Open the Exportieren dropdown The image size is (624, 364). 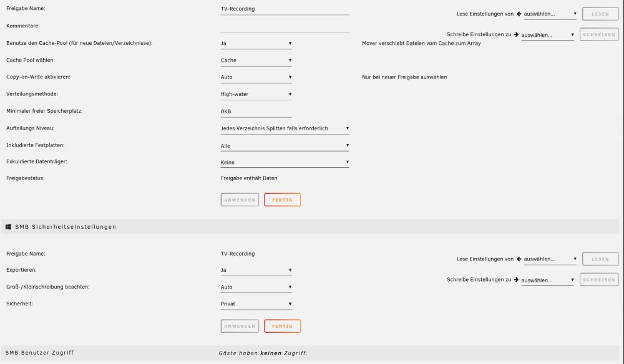256,271
